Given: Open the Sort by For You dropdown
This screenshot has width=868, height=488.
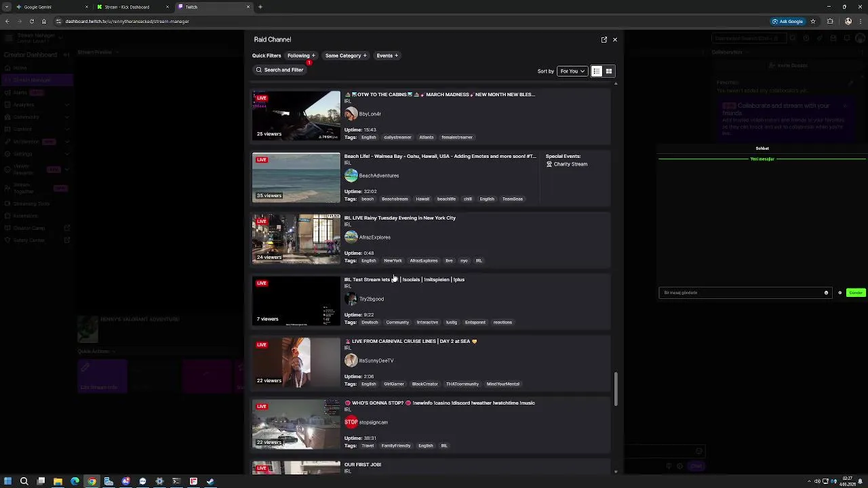Looking at the screenshot, I should (x=572, y=71).
